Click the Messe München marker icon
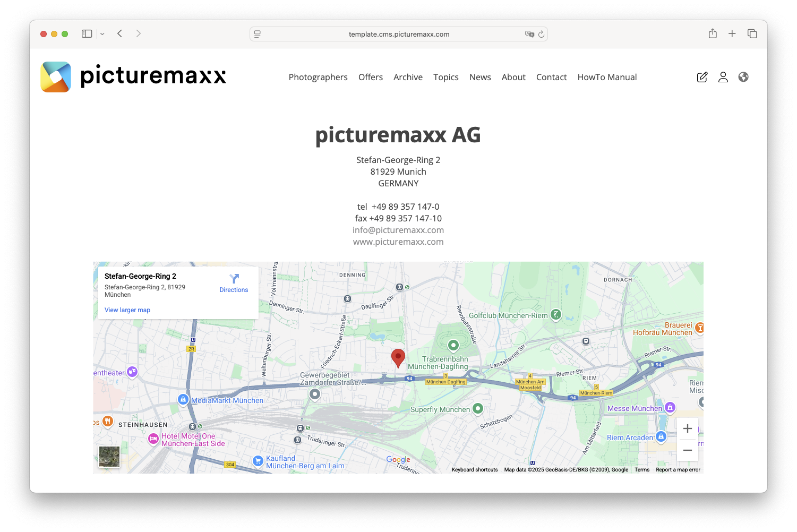The image size is (797, 532). [x=670, y=407]
